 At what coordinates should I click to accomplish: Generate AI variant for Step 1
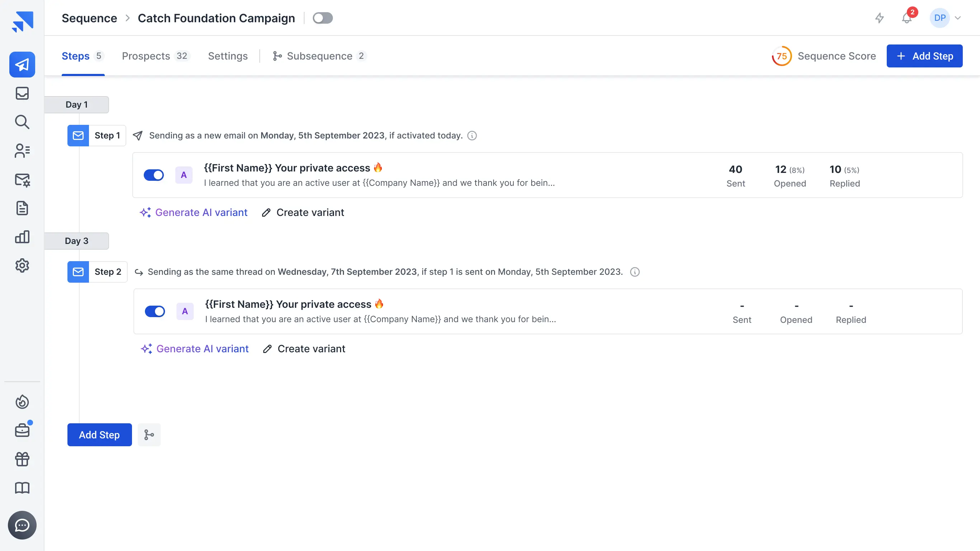[194, 212]
